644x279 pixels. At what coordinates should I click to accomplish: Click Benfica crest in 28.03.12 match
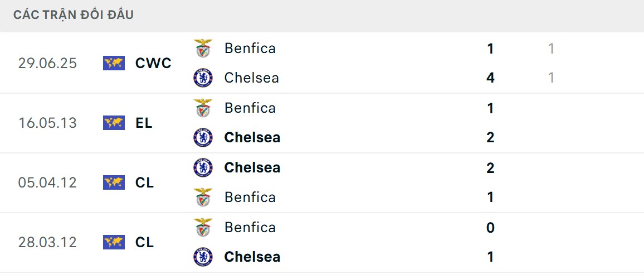point(203,228)
